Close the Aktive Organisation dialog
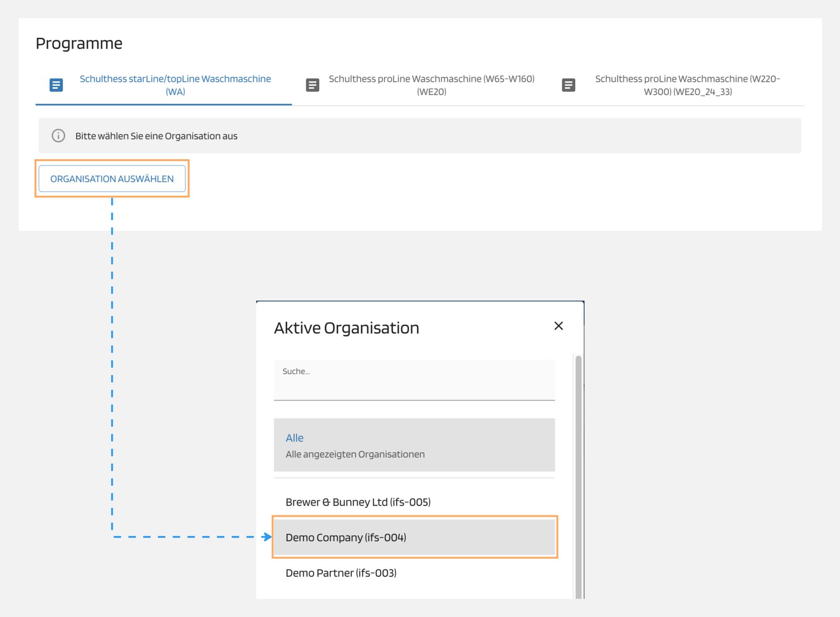 558,326
